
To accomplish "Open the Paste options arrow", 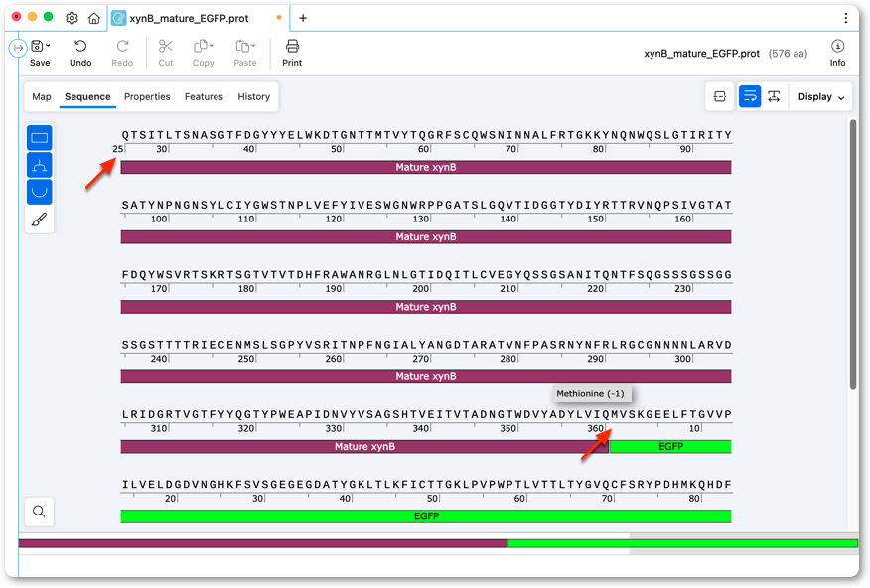I will (253, 46).
